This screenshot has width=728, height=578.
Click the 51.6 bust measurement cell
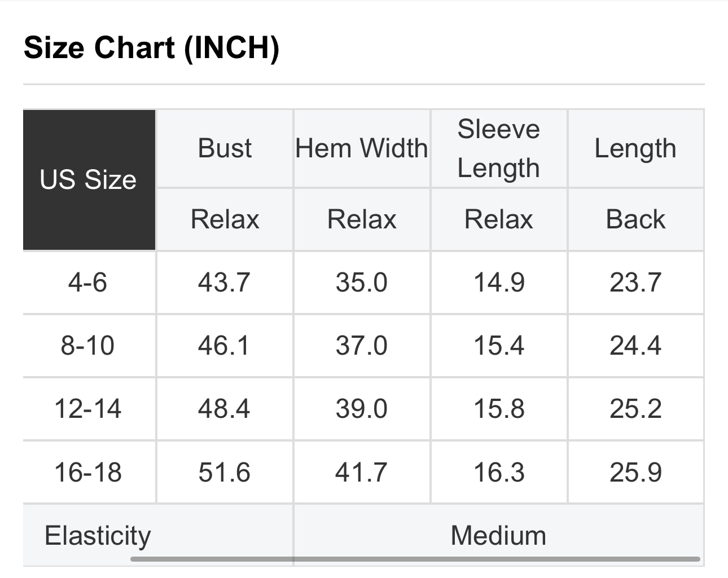(x=224, y=473)
